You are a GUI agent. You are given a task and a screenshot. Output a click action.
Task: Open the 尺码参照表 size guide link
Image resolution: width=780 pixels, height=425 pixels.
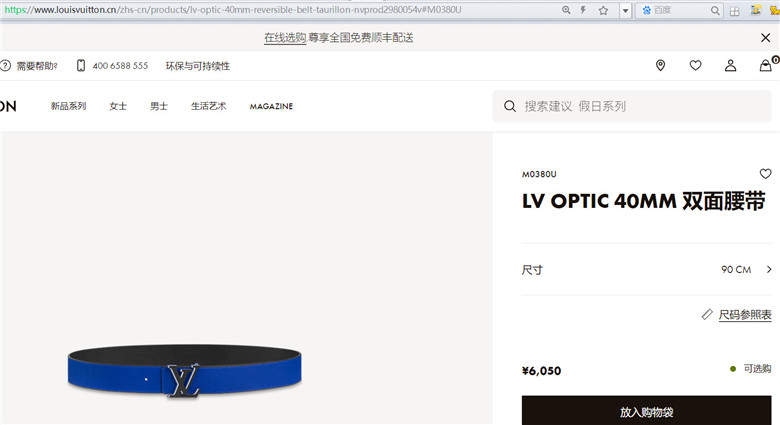tap(745, 315)
